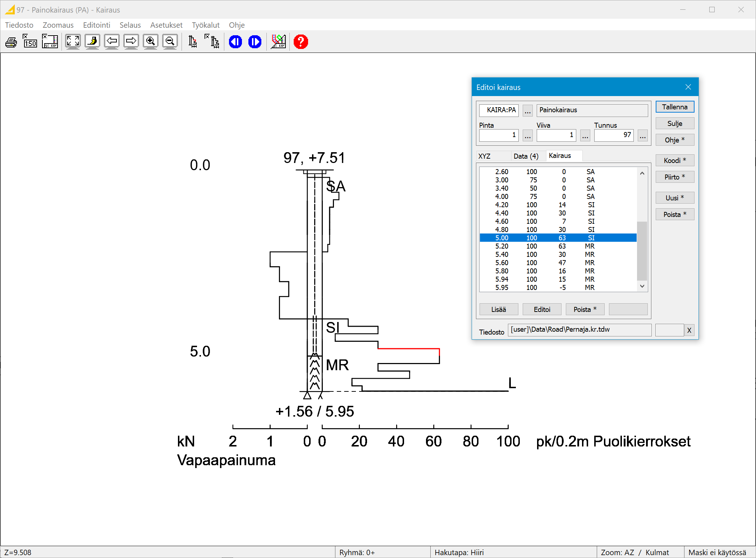Click the Tallenna button
756x558 pixels.
click(674, 107)
